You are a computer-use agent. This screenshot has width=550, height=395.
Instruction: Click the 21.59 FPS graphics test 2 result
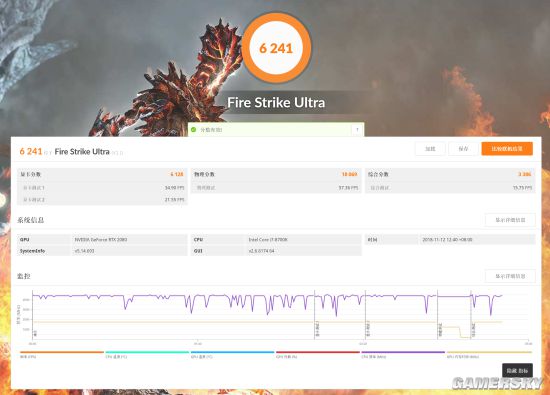[x=174, y=200]
